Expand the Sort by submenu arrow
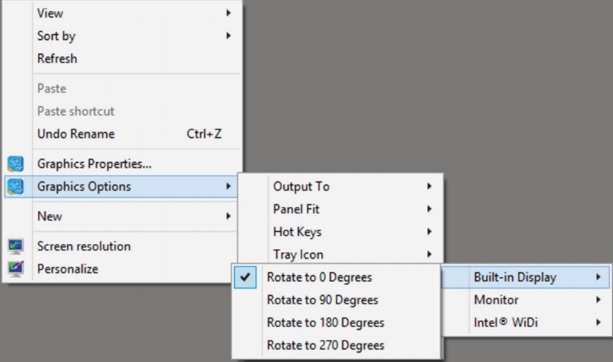 (228, 36)
